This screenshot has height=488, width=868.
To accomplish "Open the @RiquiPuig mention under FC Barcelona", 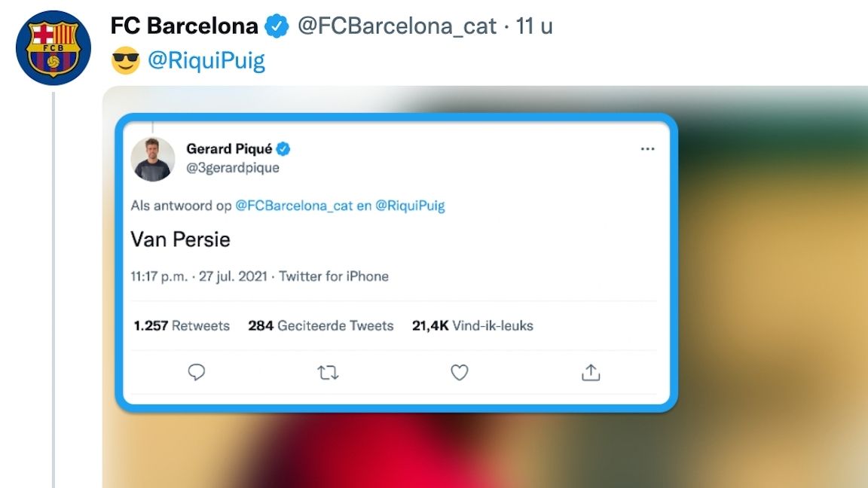I will (206, 60).
